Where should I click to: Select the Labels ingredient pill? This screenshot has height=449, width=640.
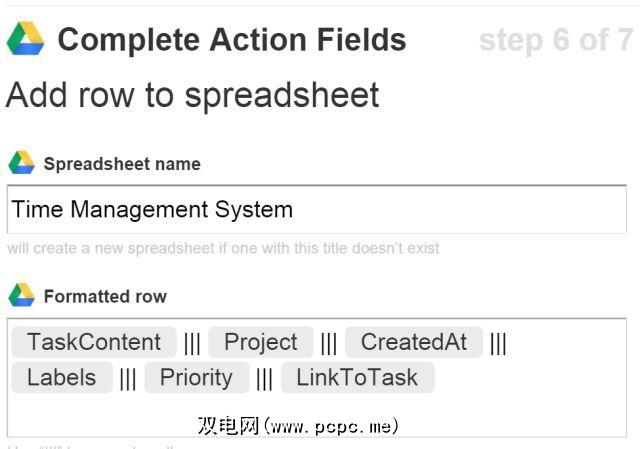(62, 378)
